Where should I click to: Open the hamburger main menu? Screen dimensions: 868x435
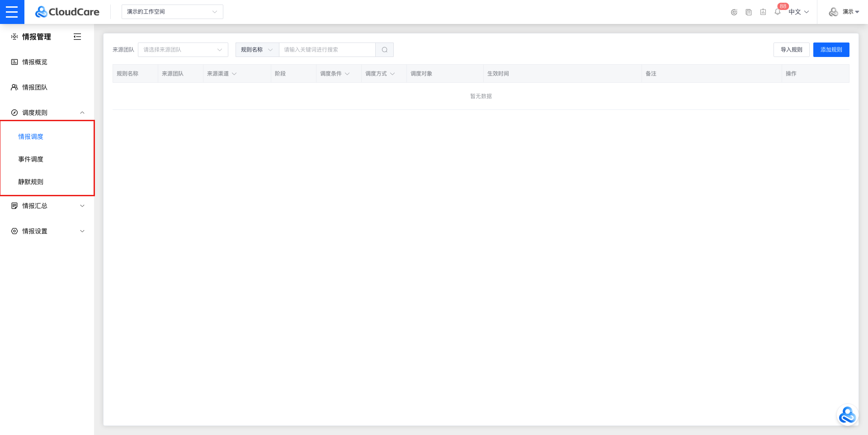coord(12,12)
